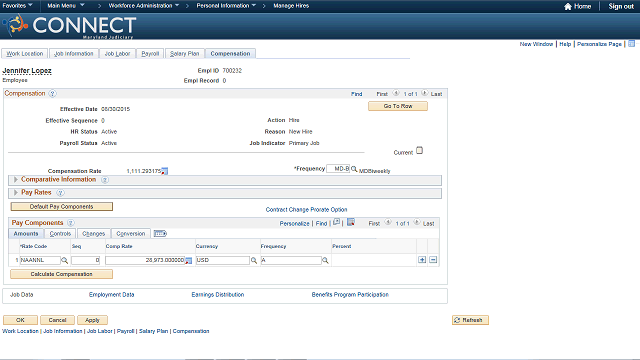Open Workforce Administration breadcrumb dropdown
Image resolution: width=640 pixels, height=360 pixels.
pyautogui.click(x=144, y=6)
